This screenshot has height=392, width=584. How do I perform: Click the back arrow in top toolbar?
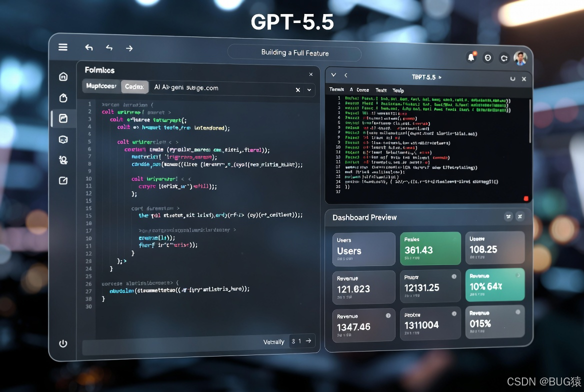pyautogui.click(x=89, y=47)
